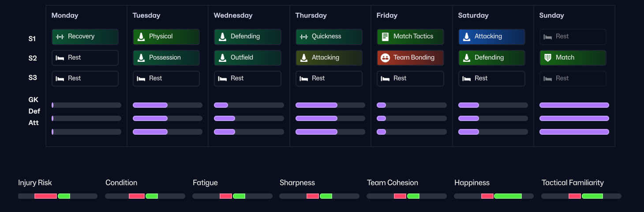Screen dimensions: 644x212
Task: Click the Thursday column header
Action: [x=311, y=15]
